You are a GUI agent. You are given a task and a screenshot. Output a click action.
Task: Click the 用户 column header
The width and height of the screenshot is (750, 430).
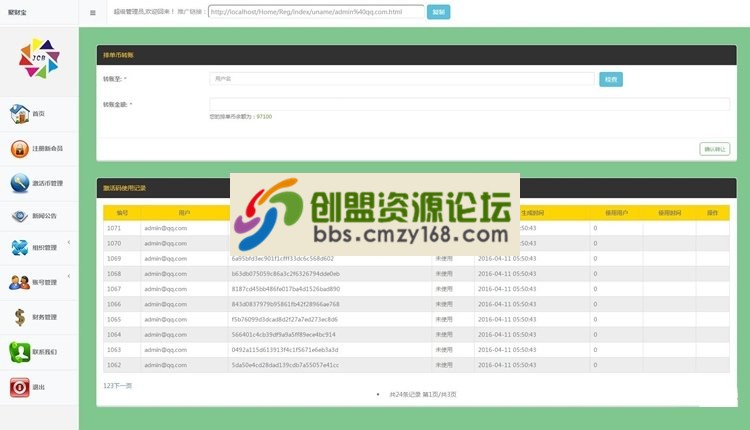[184, 213]
